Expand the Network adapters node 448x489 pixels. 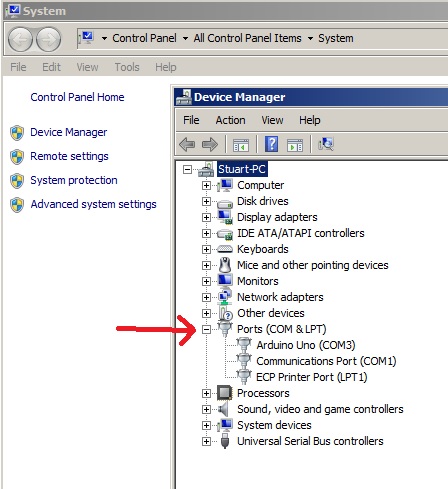coord(206,298)
